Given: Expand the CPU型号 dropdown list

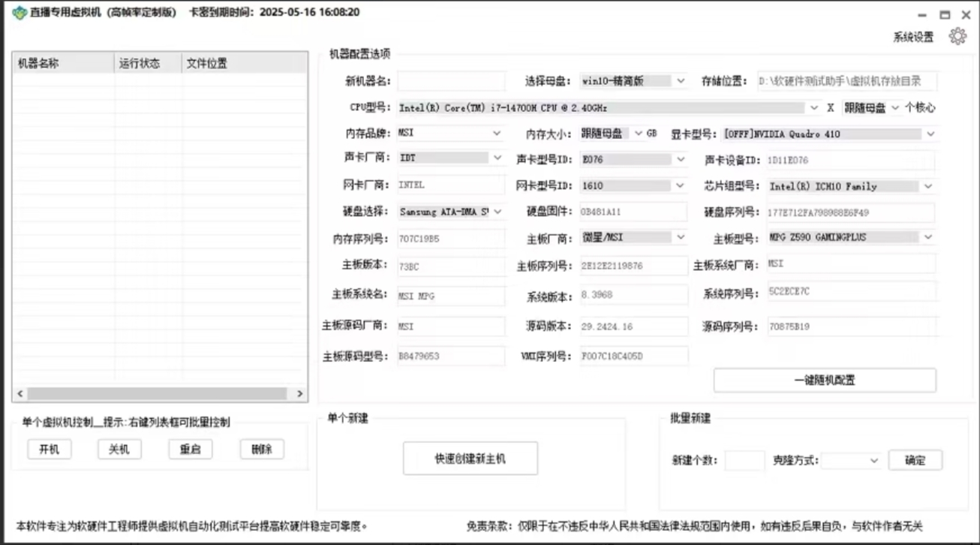Looking at the screenshot, I should tap(814, 107).
